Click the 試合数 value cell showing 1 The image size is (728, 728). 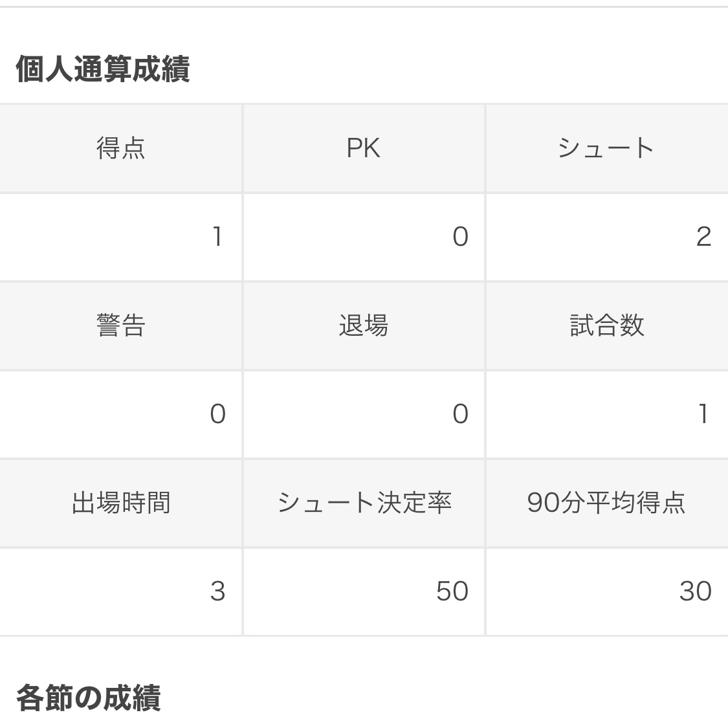tap(606, 414)
